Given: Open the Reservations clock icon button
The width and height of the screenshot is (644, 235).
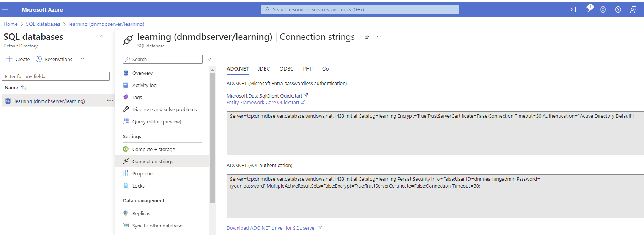Looking at the screenshot, I should click(x=39, y=59).
